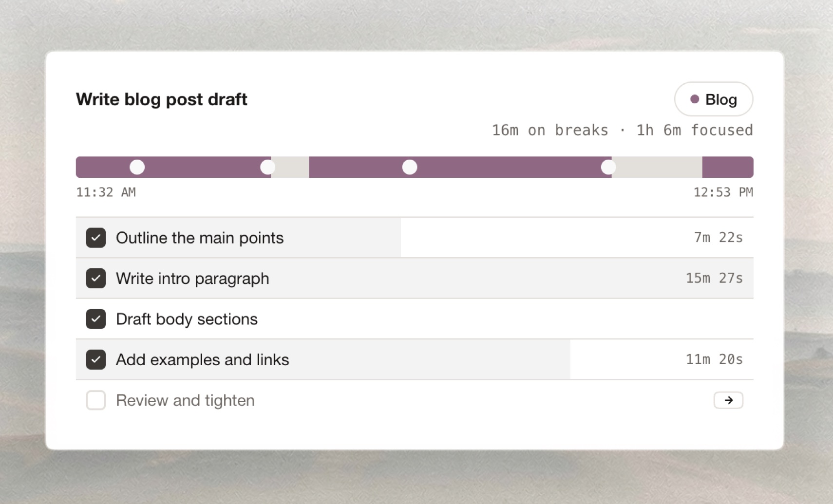This screenshot has width=833, height=504.
Task: Click the purple dot in the Blog tag
Action: [694, 99]
